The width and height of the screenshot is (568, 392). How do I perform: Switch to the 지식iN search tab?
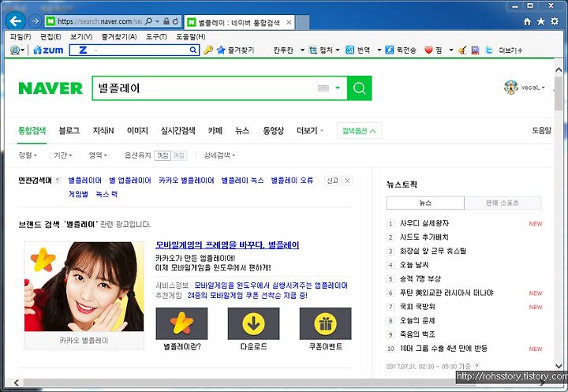[103, 130]
